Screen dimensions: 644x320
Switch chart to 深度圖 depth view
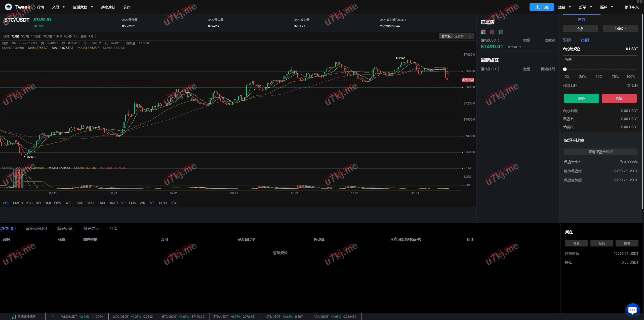[x=459, y=36]
